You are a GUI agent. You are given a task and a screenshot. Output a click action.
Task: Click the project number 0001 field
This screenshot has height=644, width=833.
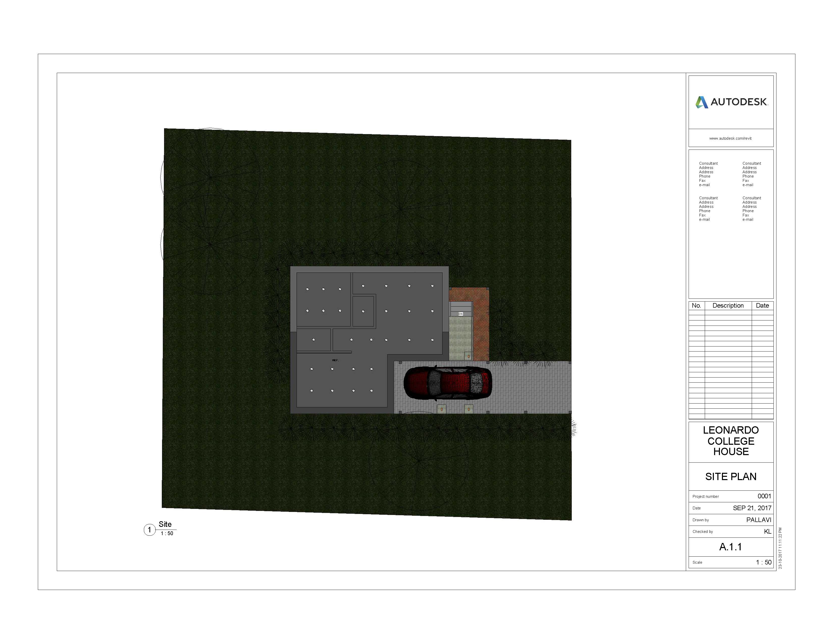point(764,496)
